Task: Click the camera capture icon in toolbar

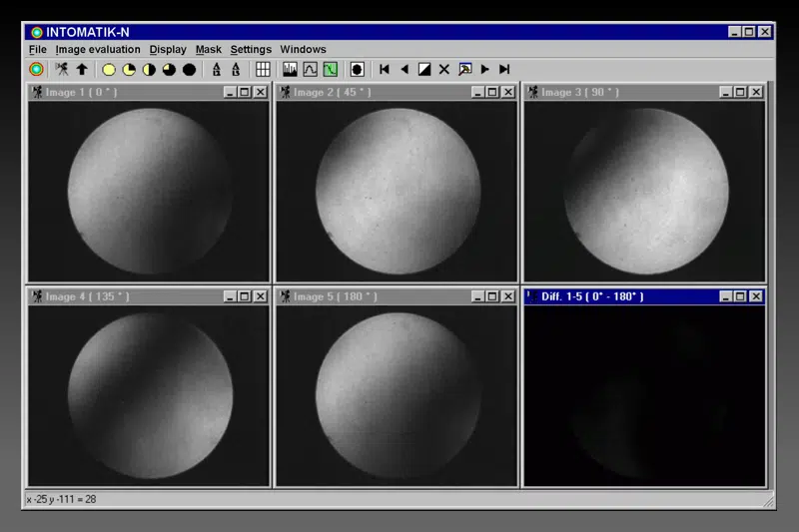Action: [62, 69]
